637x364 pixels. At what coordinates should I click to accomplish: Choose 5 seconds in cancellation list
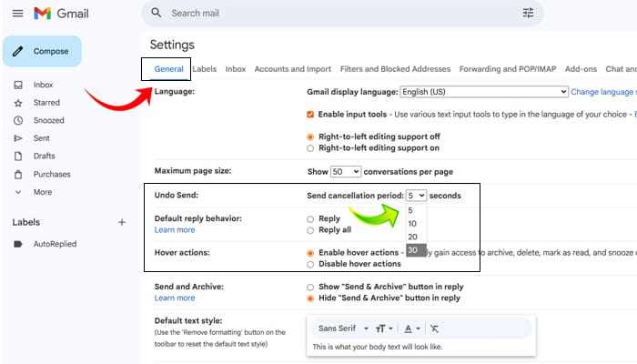pos(416,210)
